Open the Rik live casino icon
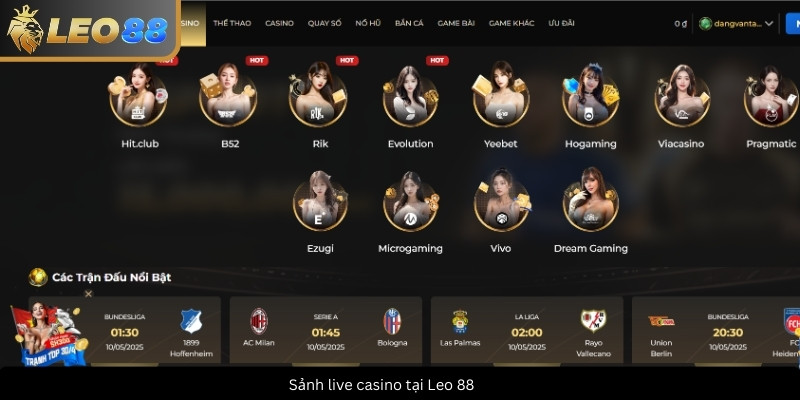800x400 pixels. (x=318, y=96)
